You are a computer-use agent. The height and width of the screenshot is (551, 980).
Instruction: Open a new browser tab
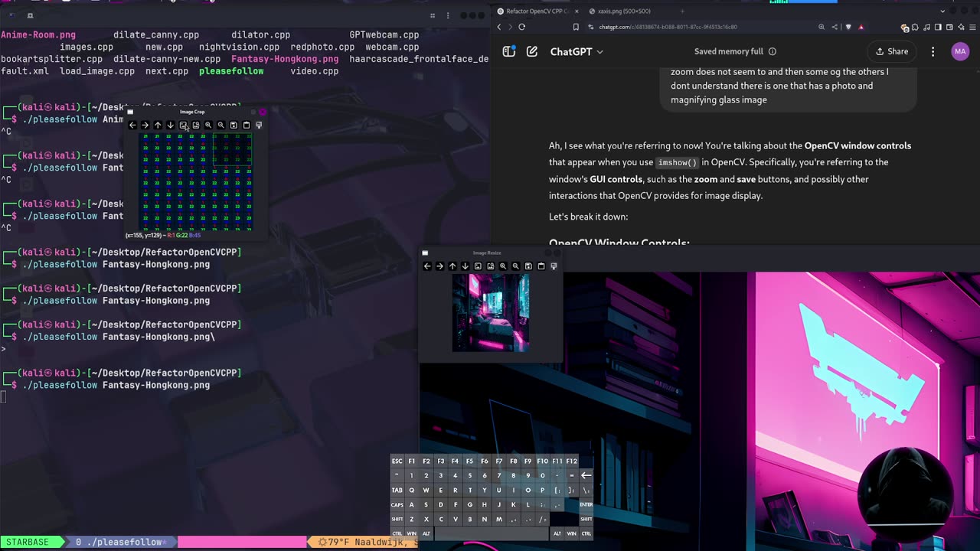click(682, 11)
